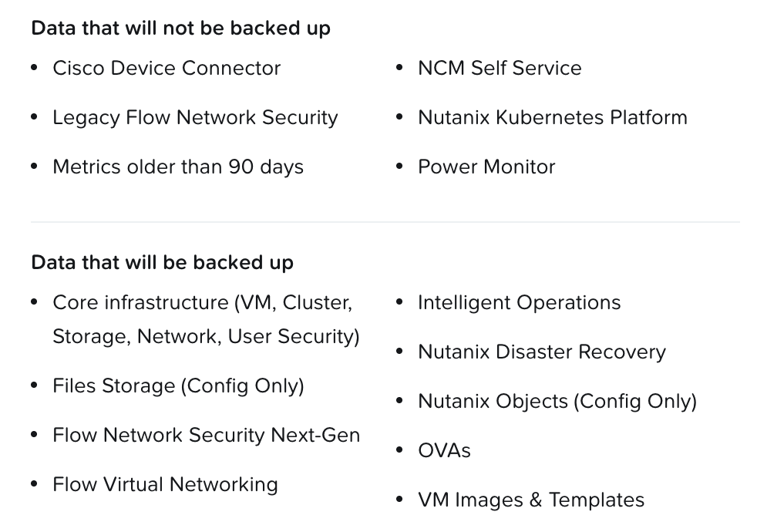Viewport: 757px width, 532px height.
Task: Select the VM Images & Templates entry
Action: 530,500
